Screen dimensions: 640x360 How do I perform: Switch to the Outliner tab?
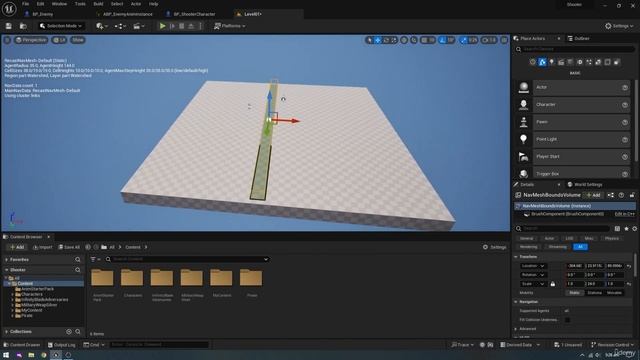(578, 38)
